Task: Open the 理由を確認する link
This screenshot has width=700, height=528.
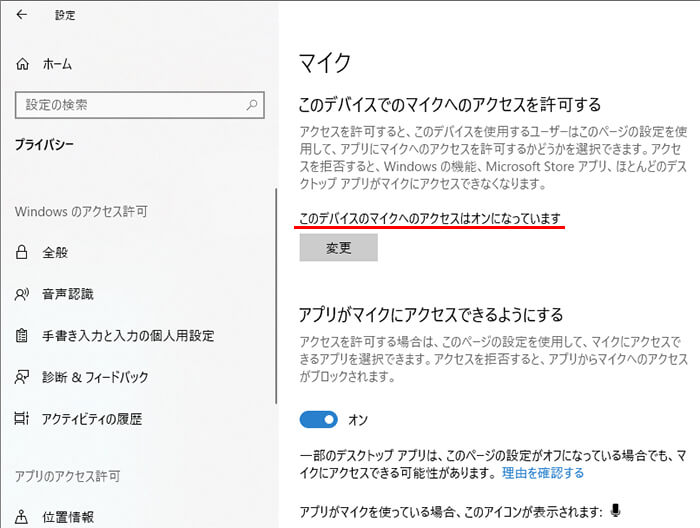Action: [543, 473]
